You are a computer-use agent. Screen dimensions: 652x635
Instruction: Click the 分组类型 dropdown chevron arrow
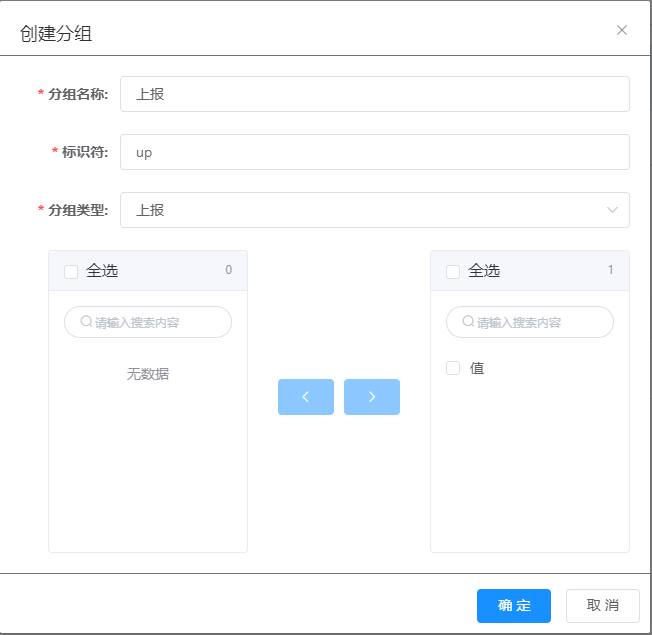pos(612,210)
